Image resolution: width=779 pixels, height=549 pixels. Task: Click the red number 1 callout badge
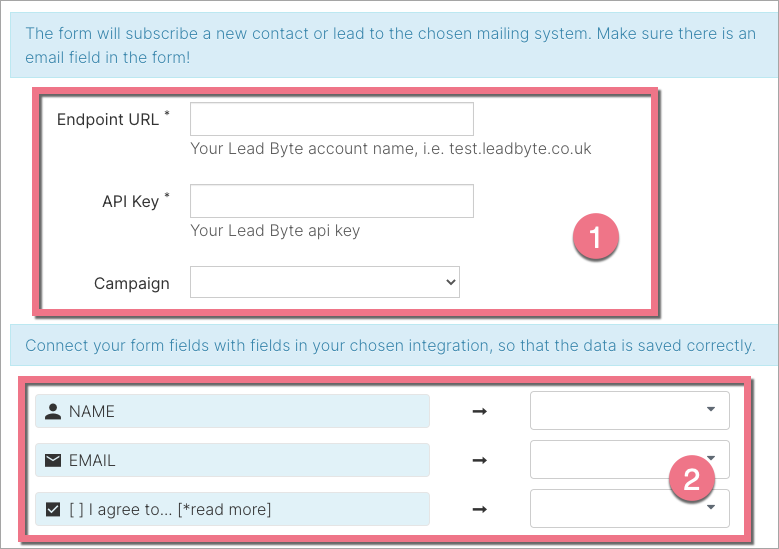pyautogui.click(x=596, y=239)
